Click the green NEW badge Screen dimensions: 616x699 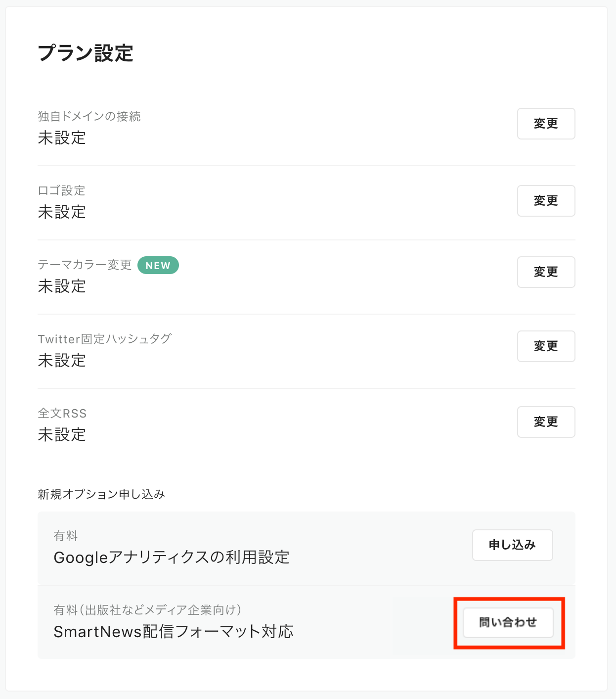click(x=158, y=266)
